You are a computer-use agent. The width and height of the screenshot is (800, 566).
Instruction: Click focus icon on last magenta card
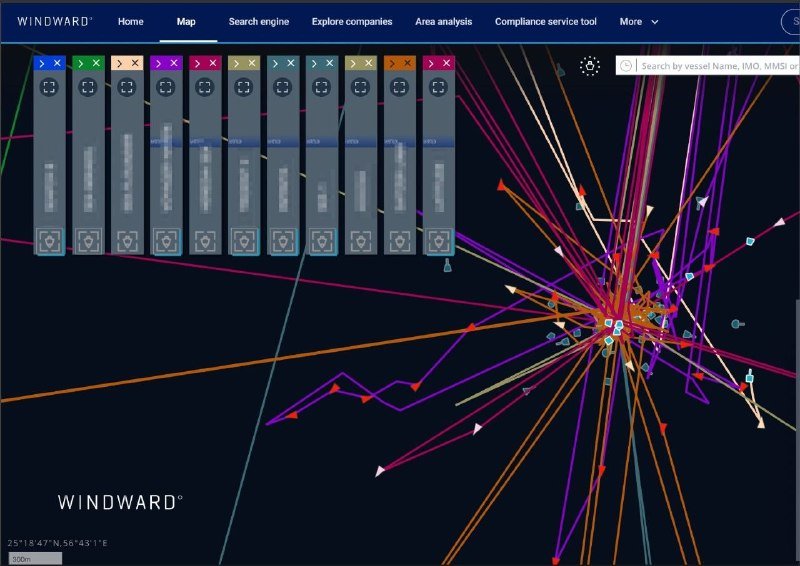(438, 87)
